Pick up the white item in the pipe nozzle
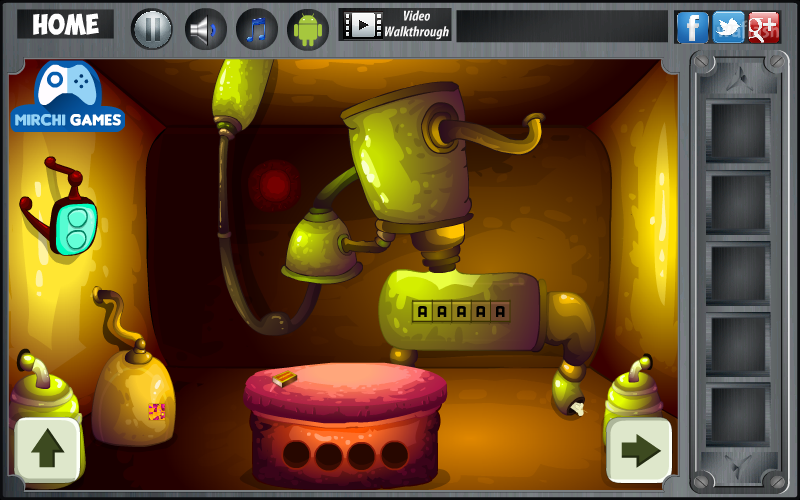 click(577, 409)
